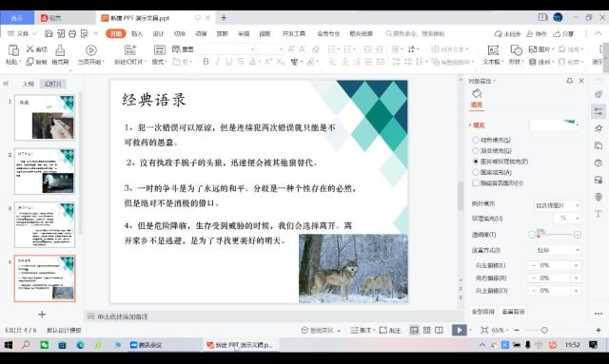Adjust the Transparency slider
The width and height of the screenshot is (609, 364).
tap(555, 235)
